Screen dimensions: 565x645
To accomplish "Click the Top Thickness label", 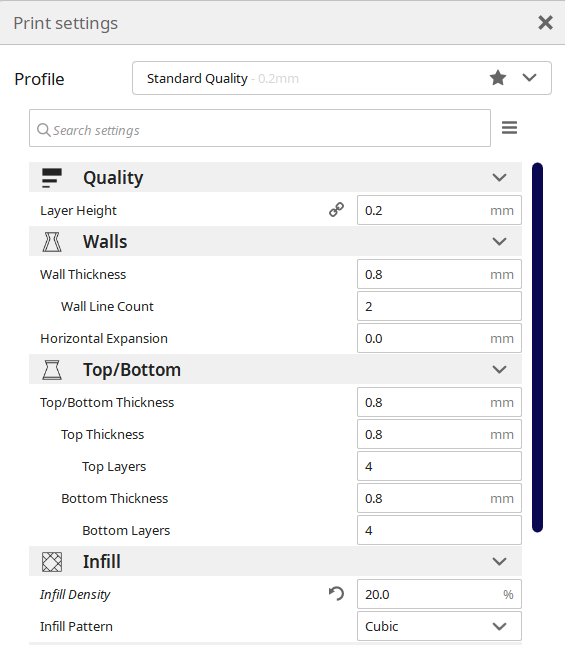I will click(x=102, y=434).
